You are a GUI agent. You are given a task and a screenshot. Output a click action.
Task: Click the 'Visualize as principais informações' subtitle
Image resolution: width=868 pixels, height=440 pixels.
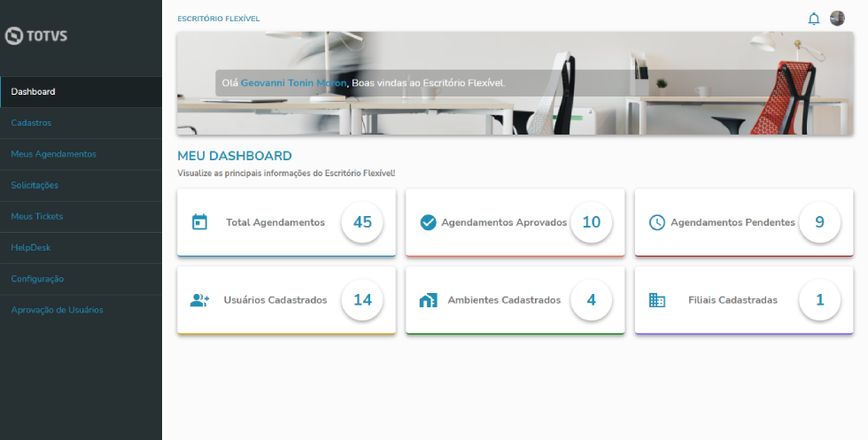click(x=286, y=174)
